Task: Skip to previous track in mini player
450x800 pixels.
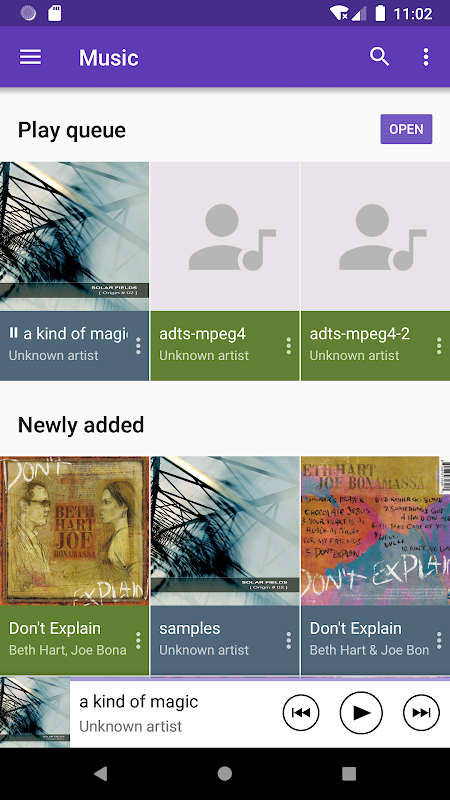Action: point(301,713)
